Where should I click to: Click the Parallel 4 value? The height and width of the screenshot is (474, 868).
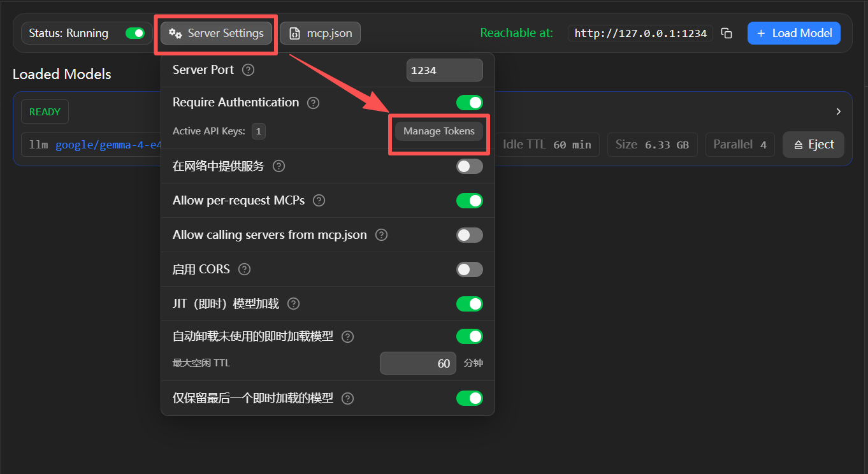click(740, 145)
